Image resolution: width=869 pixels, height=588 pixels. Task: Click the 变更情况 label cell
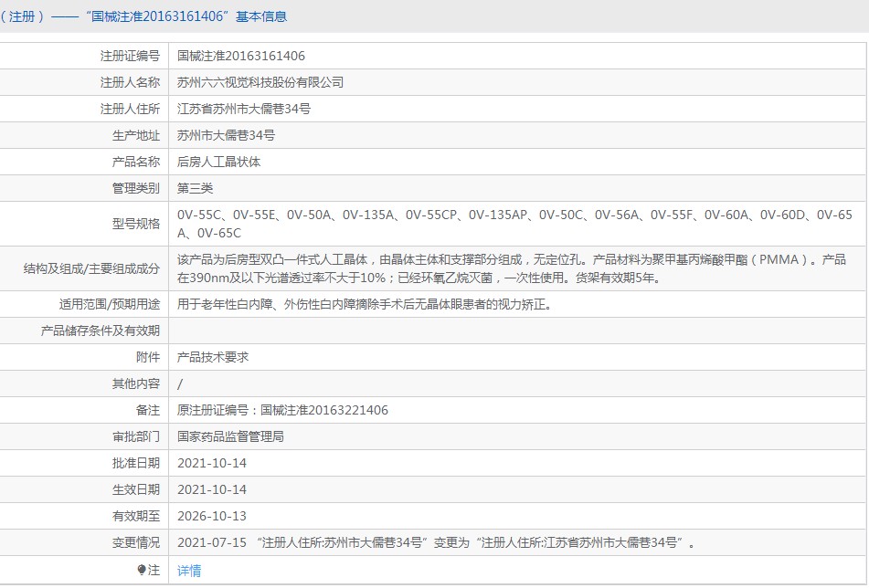tap(136, 542)
